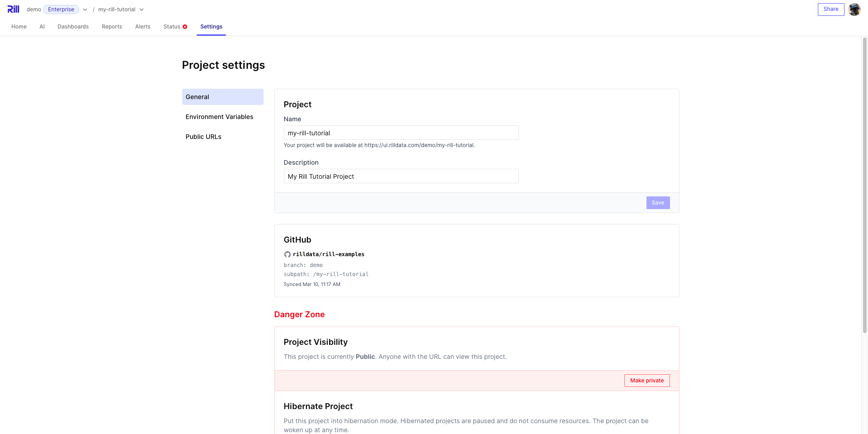
Task: Click the Rill logo in the top bar
Action: pos(13,9)
